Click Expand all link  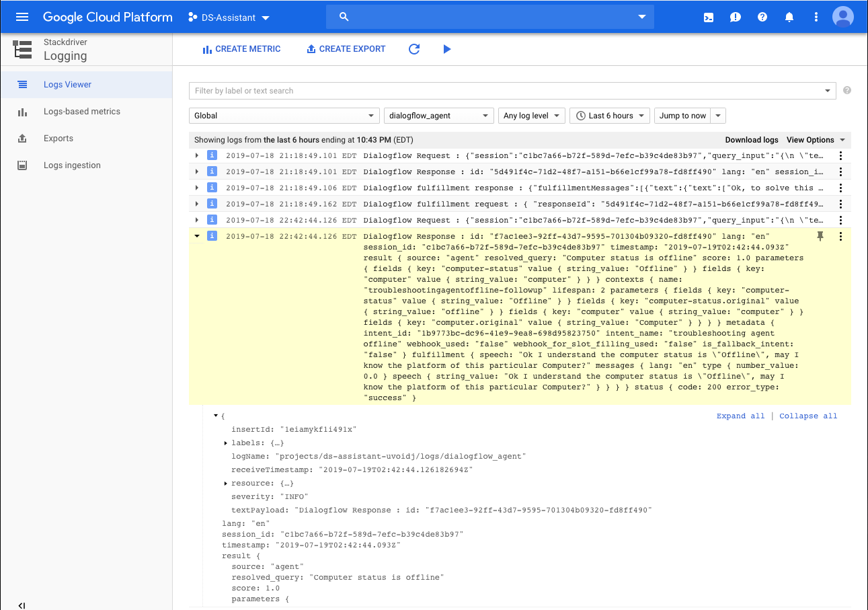740,416
